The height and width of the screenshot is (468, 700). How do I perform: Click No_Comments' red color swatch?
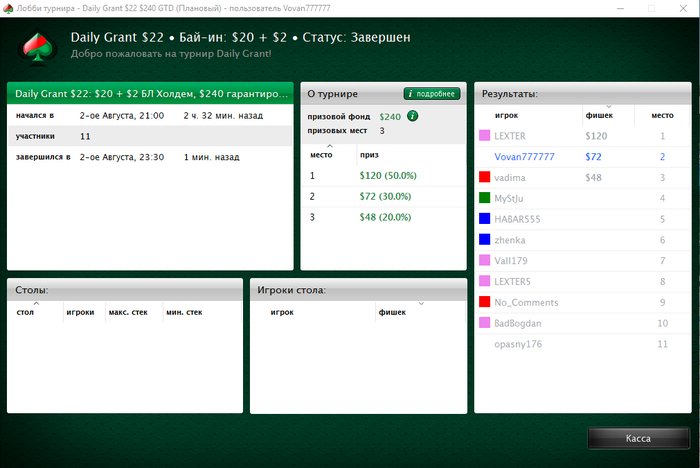click(x=484, y=302)
